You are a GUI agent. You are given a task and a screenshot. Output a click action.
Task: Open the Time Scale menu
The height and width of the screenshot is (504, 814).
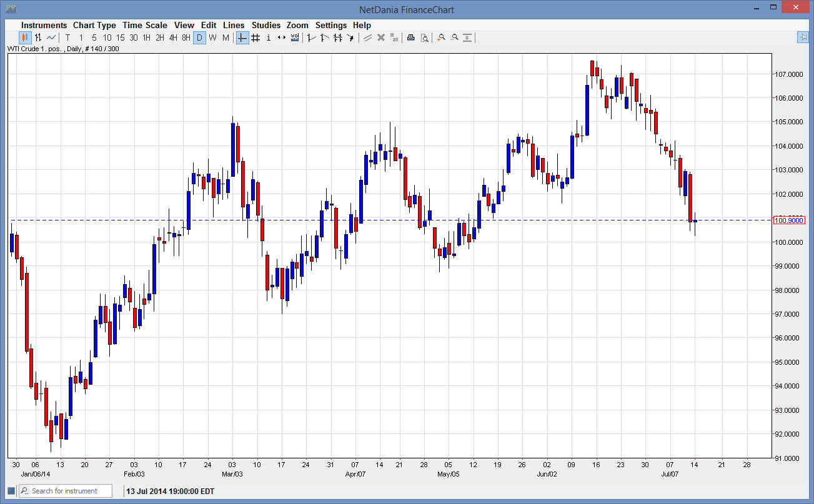(144, 25)
